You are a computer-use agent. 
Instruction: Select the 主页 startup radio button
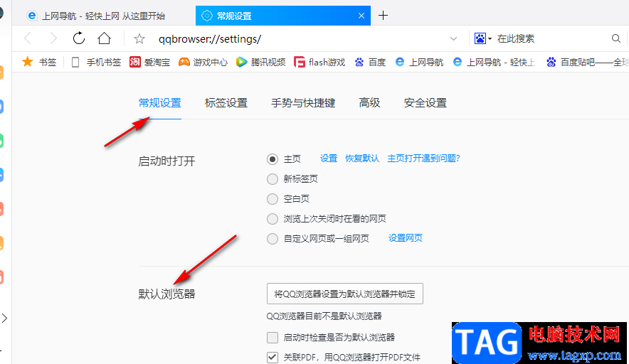[x=273, y=159]
